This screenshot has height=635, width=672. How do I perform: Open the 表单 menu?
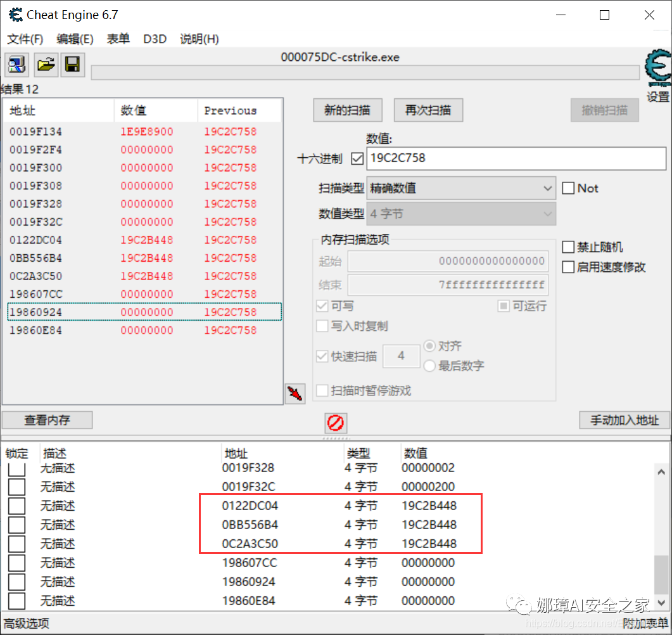118,39
